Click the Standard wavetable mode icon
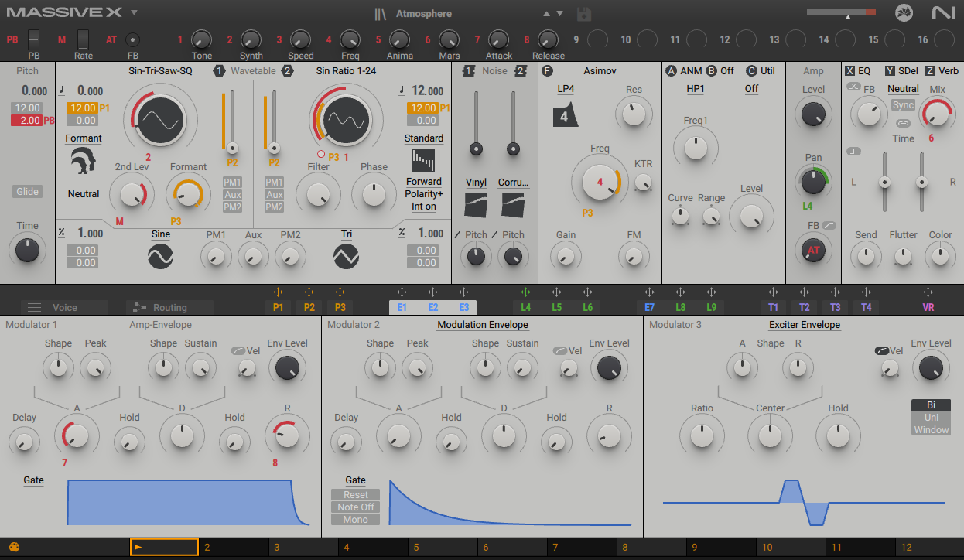The width and height of the screenshot is (964, 560). pyautogui.click(x=423, y=160)
